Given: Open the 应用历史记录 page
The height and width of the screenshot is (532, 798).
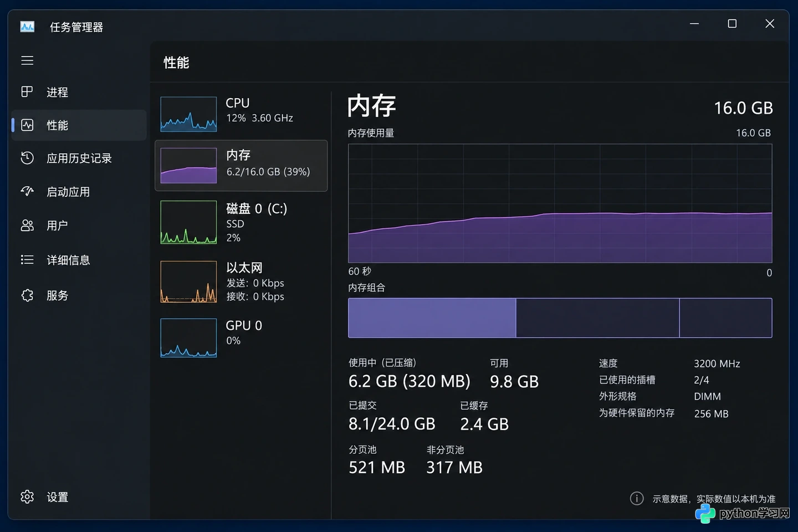Looking at the screenshot, I should 79,158.
